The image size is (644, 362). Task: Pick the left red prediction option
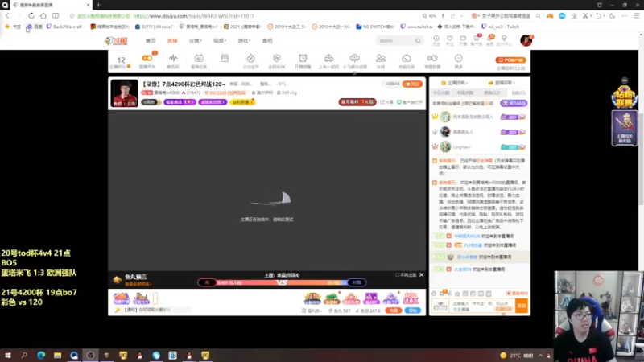207,282
